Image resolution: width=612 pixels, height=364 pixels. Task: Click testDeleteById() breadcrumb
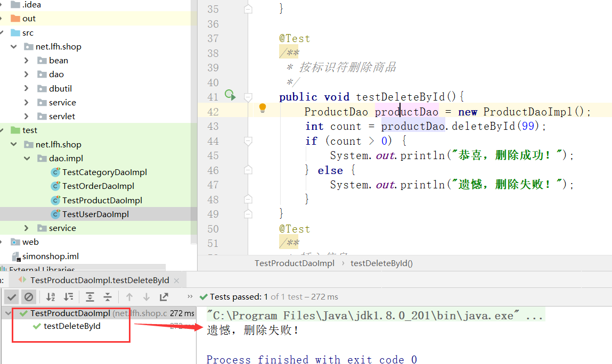pos(381,263)
